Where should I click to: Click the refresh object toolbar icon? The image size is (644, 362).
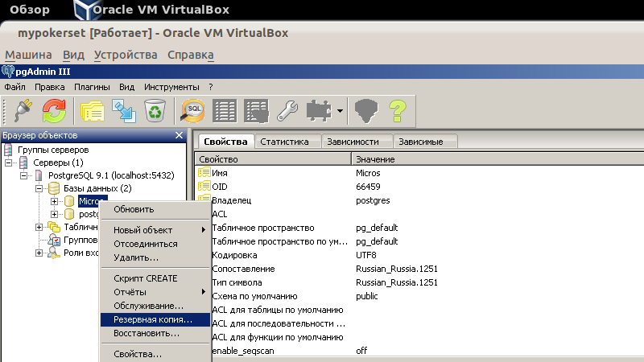pyautogui.click(x=54, y=110)
